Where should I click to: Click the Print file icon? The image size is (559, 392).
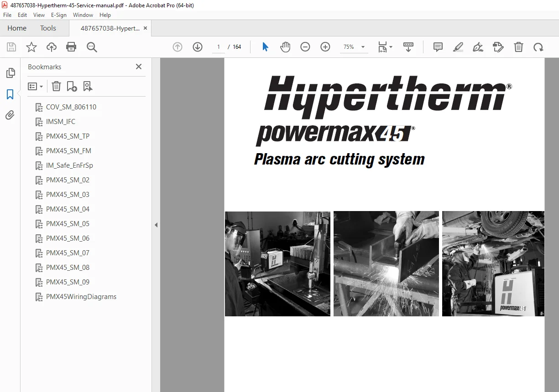click(71, 47)
